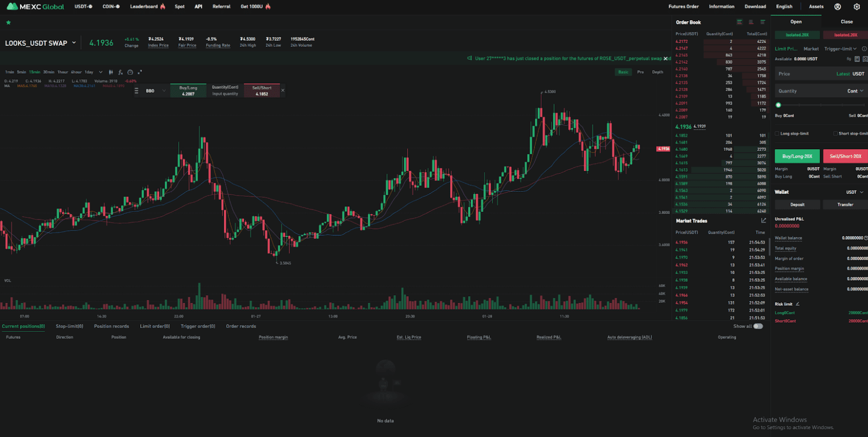Viewport: 868px width, 437px height.
Task: Open the Position records tab
Action: coord(111,326)
